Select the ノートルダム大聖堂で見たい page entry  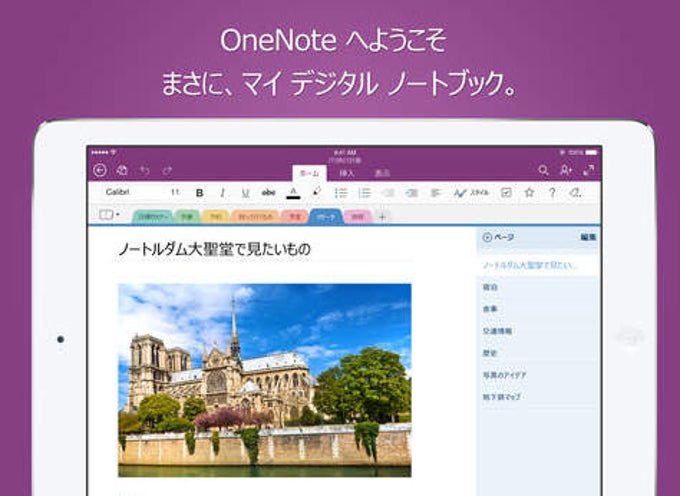point(538,265)
